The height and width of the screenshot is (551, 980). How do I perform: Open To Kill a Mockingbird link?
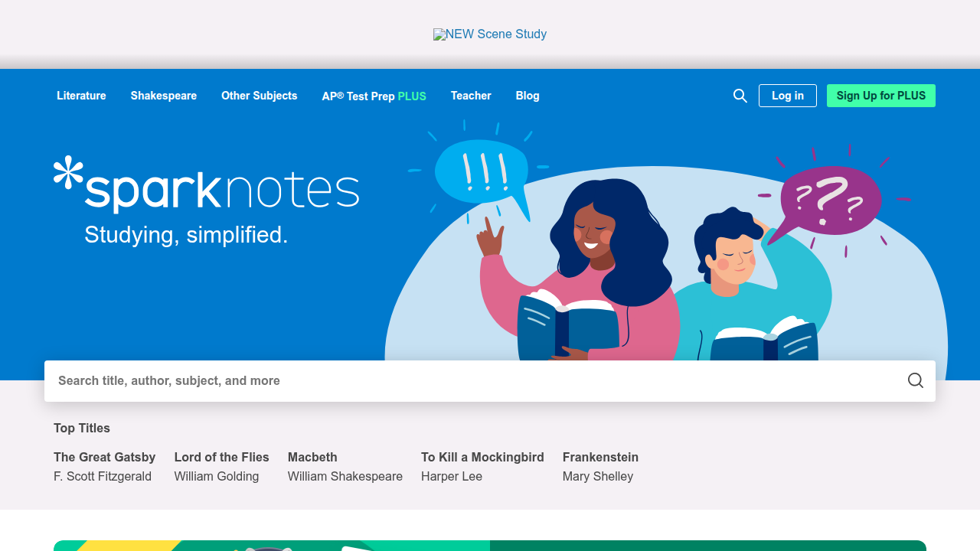point(482,457)
